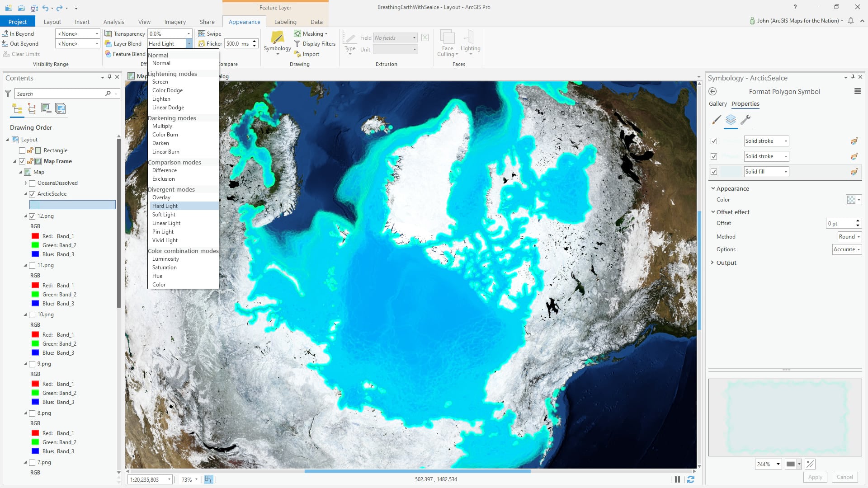Pause map drawing in status bar
The width and height of the screenshot is (868, 488).
coord(677,479)
